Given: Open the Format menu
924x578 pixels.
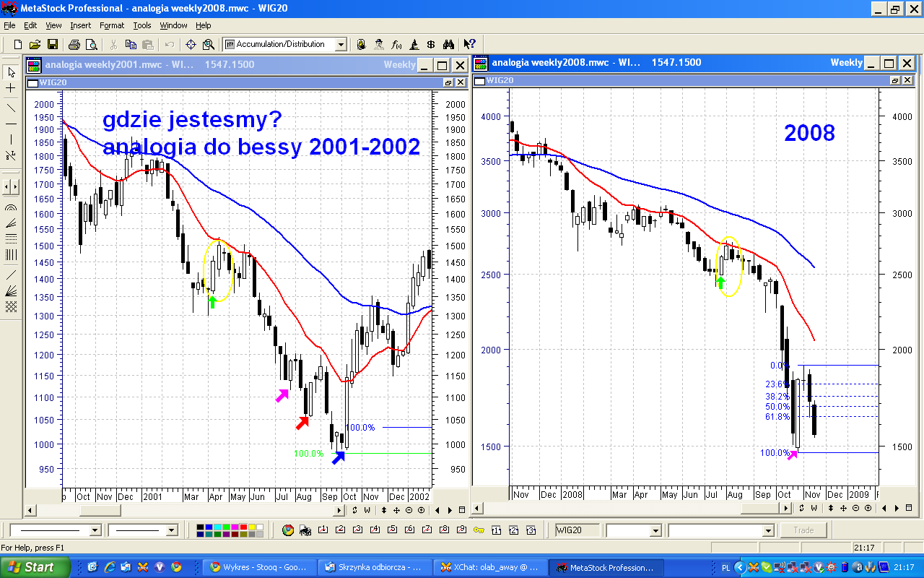Looking at the screenshot, I should click(x=112, y=25).
